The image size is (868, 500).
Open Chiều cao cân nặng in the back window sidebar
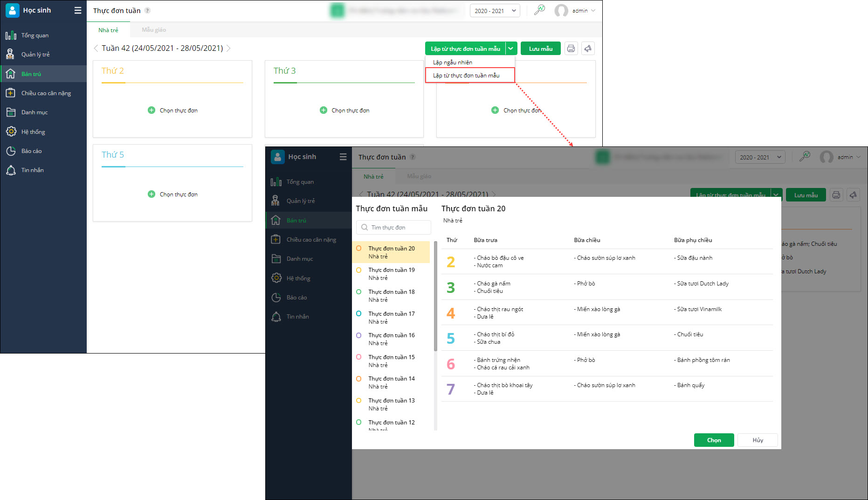click(46, 93)
